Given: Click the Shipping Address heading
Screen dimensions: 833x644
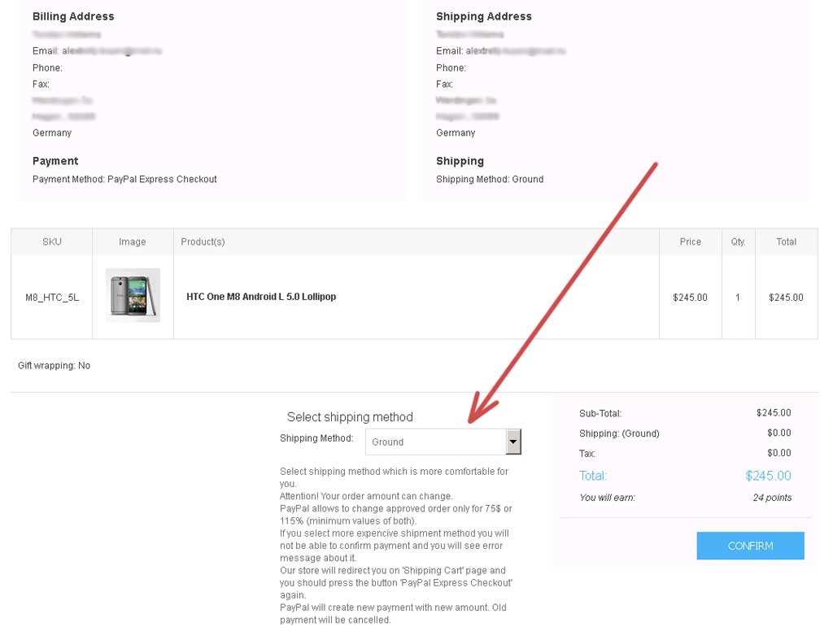Looking at the screenshot, I should (x=483, y=16).
